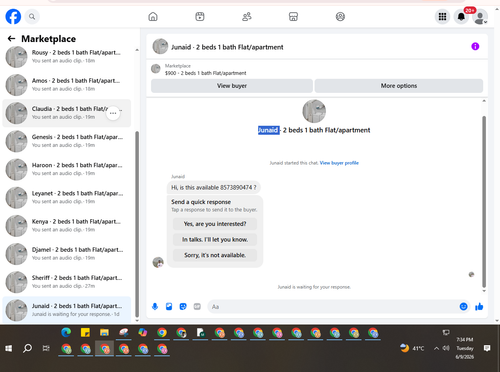Launch Microsoft Edge from taskbar
This screenshot has width=500, height=372.
[66, 332]
